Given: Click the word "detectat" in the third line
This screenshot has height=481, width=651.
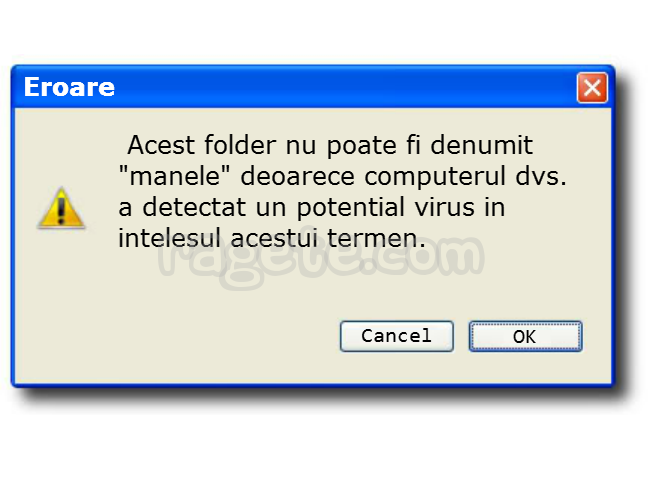Looking at the screenshot, I should (x=186, y=208).
